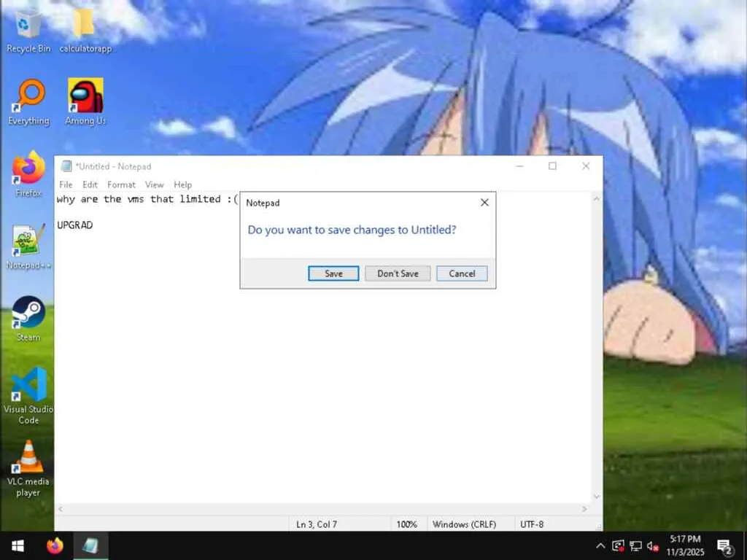Close the save changes dialog with X
Screen dimensions: 747x560
(484, 203)
